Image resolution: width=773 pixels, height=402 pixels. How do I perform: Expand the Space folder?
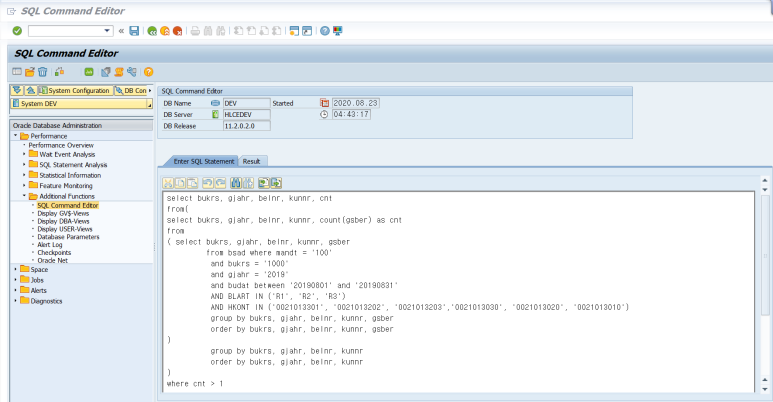click(x=16, y=269)
